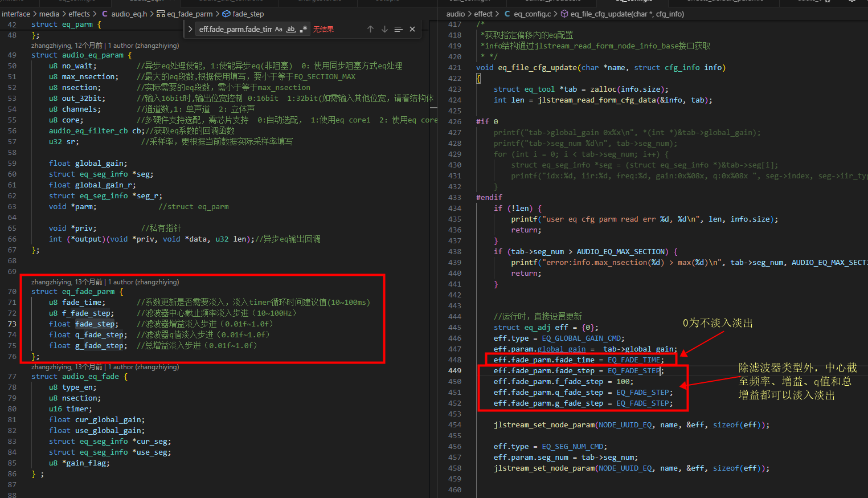Close the find widget

coord(412,29)
